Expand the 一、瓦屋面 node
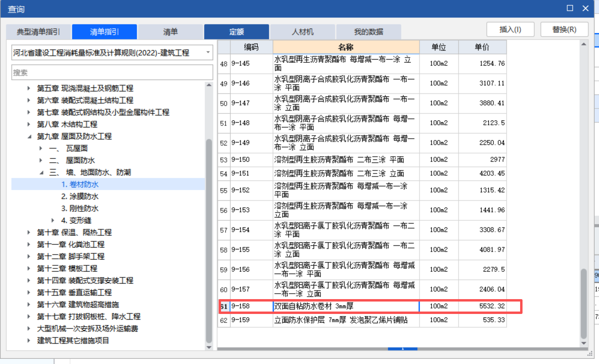 [40, 148]
